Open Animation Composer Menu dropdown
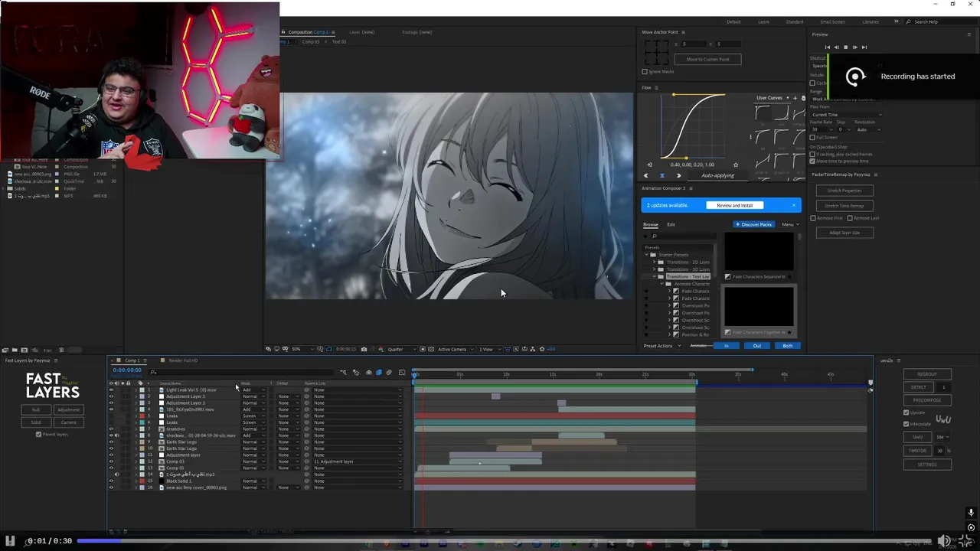980x551 pixels. click(790, 224)
